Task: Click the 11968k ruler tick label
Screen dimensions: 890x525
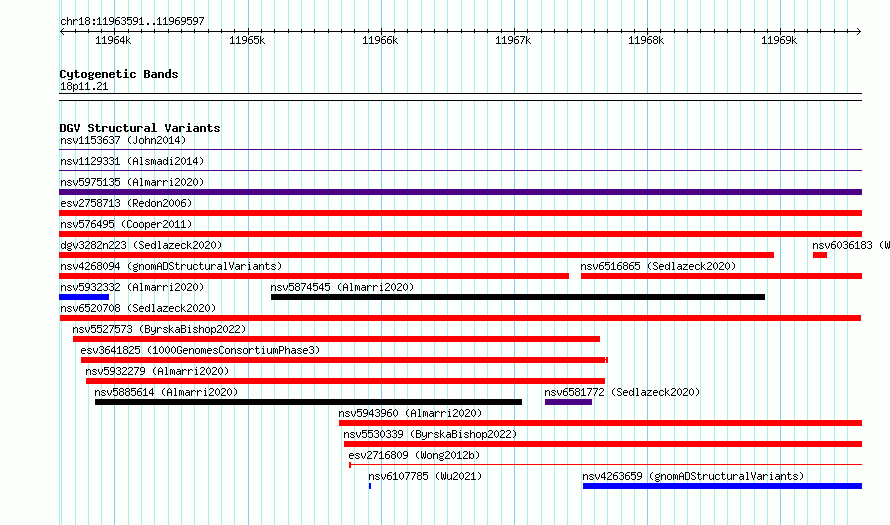Action: [x=646, y=40]
